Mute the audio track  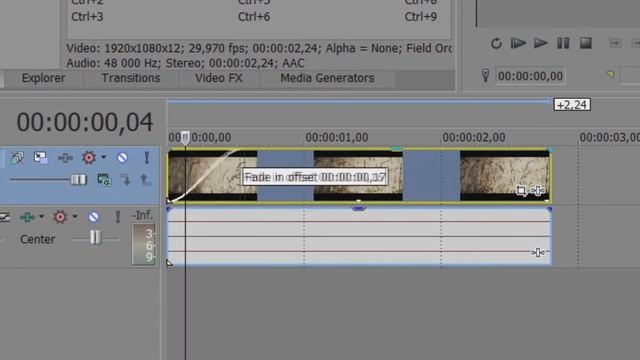coord(93,217)
